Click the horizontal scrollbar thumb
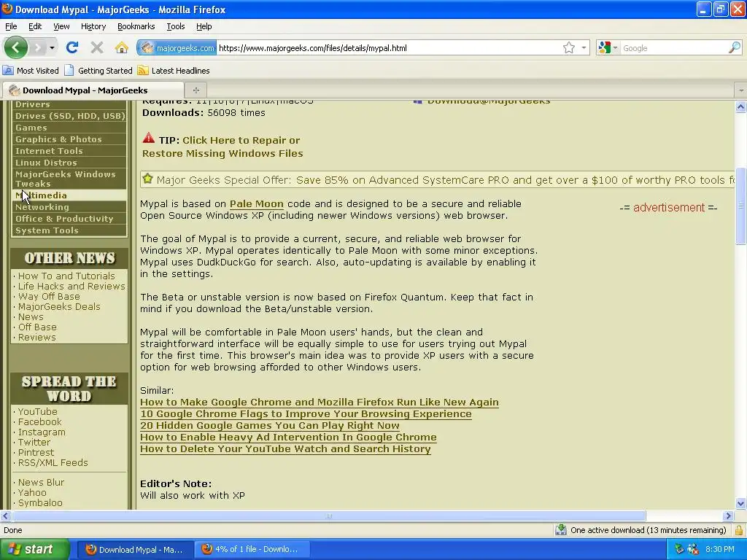The height and width of the screenshot is (560, 747). [x=329, y=516]
